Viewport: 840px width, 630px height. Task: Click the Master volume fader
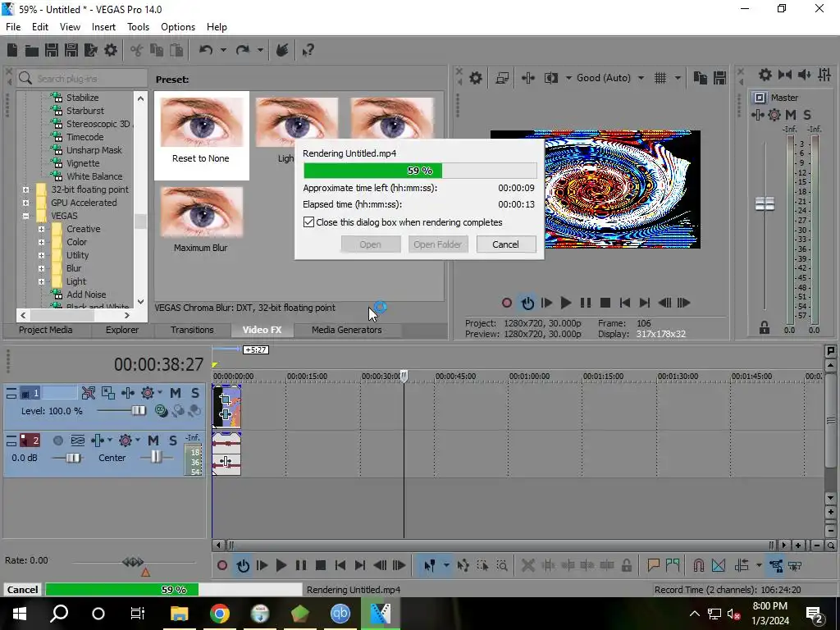tap(765, 203)
